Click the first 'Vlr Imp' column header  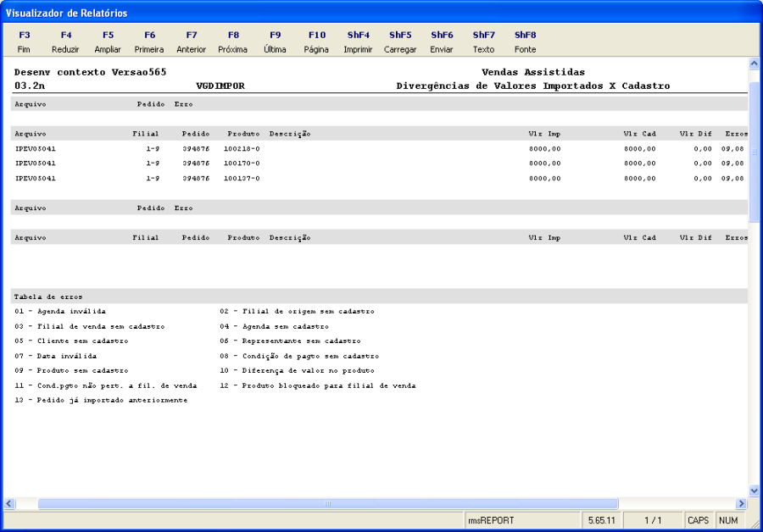tap(544, 134)
